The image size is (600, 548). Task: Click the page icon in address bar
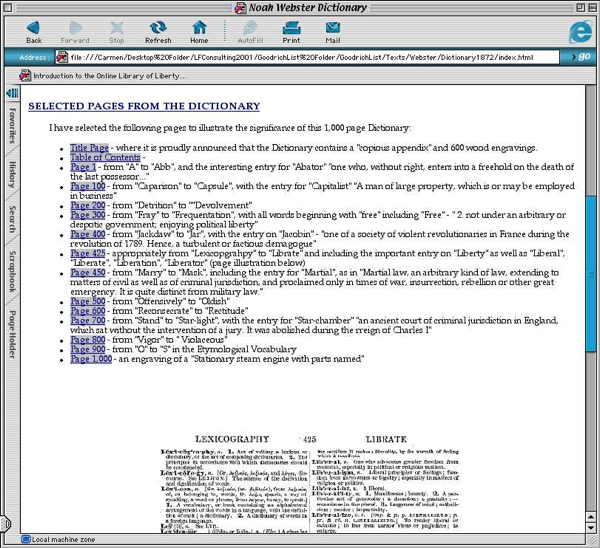(x=62, y=57)
